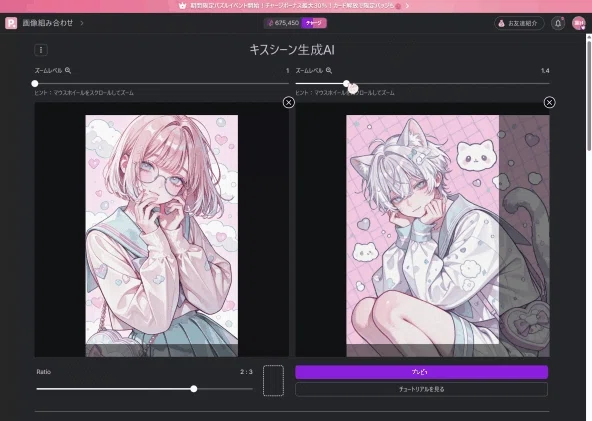Click the crown icon in the top banner

coord(182,6)
